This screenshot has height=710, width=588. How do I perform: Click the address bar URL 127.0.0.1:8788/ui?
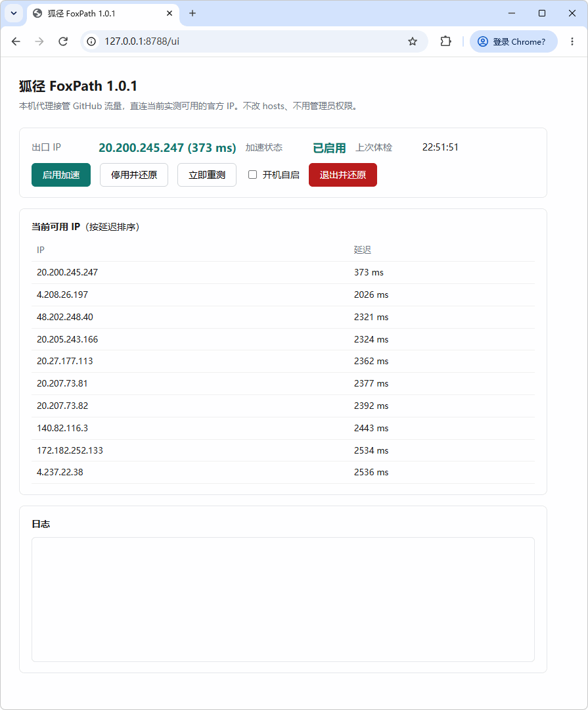pyautogui.click(x=142, y=41)
